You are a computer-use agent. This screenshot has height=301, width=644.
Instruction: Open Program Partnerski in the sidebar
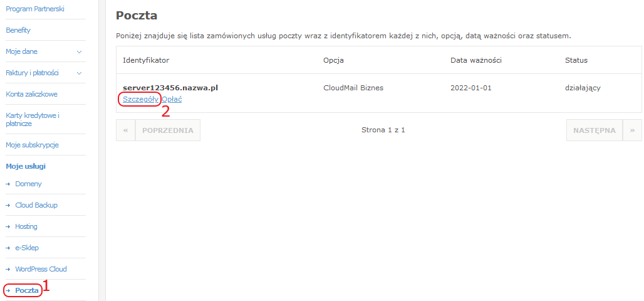coord(35,9)
